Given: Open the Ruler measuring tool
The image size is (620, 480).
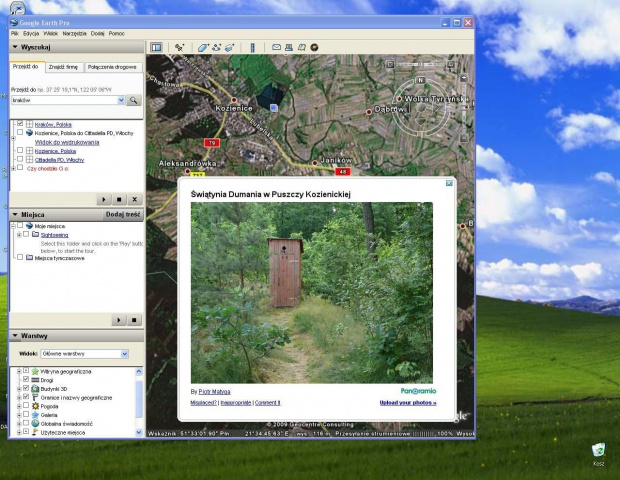Looking at the screenshot, I should (253, 48).
